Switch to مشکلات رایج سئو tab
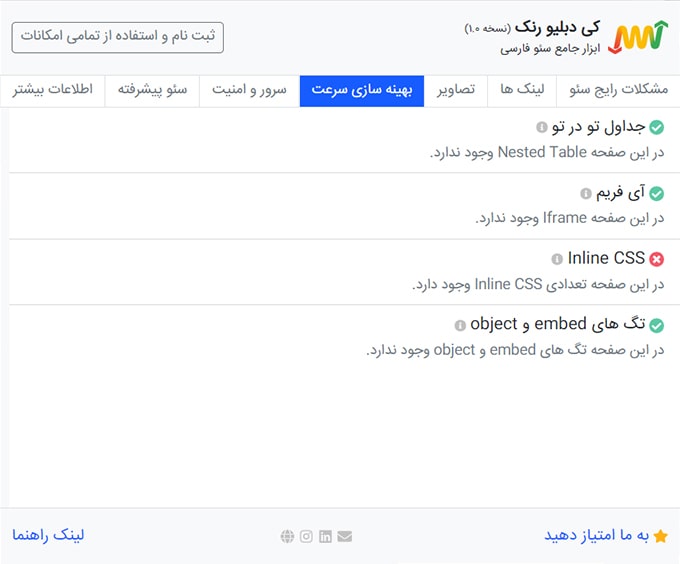The width and height of the screenshot is (680, 564). [618, 91]
